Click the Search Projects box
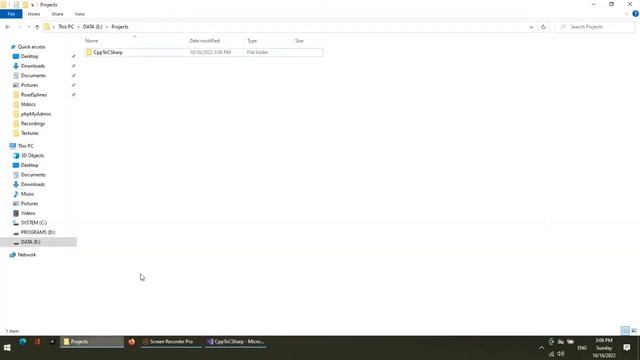This screenshot has width=640, height=360. pyautogui.click(x=594, y=27)
